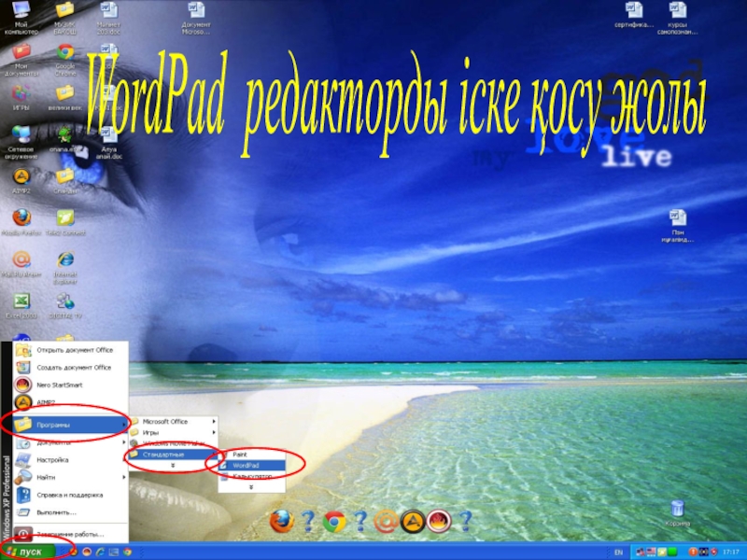Image resolution: width=747 pixels, height=560 pixels.
Task: Select the Mail.Ru Агент desktop shortcut
Action: pos(21,264)
